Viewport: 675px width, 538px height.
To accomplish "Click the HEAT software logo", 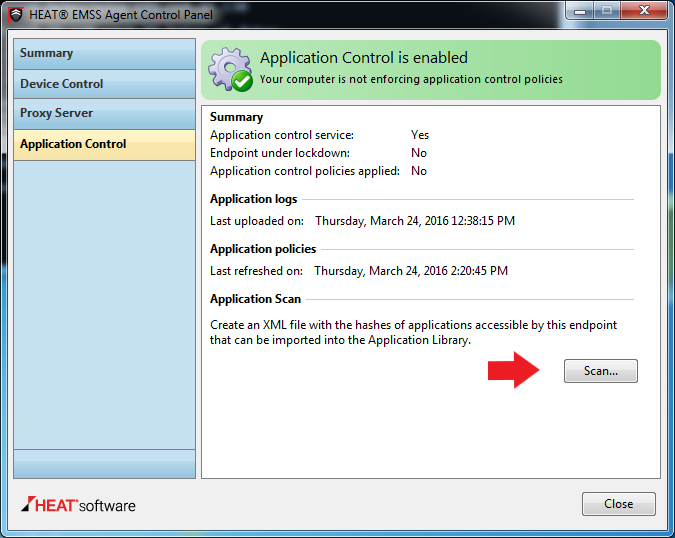I will pos(78,504).
